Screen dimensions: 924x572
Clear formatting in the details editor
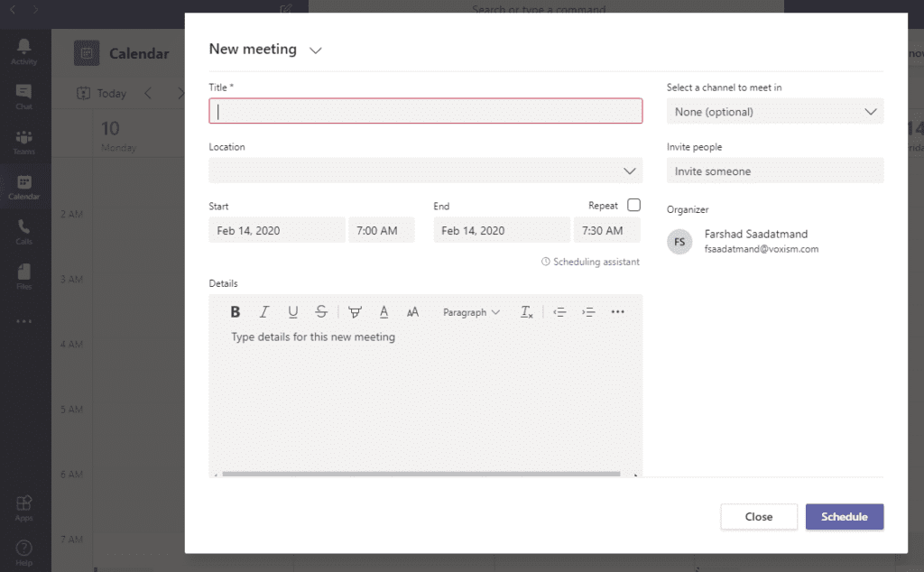pyautogui.click(x=526, y=311)
